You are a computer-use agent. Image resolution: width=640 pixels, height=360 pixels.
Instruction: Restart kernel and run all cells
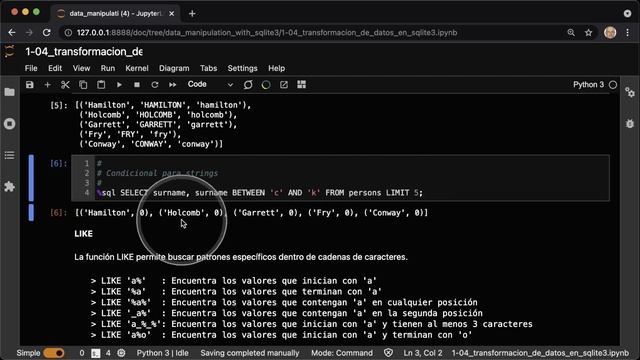pyautogui.click(x=173, y=84)
